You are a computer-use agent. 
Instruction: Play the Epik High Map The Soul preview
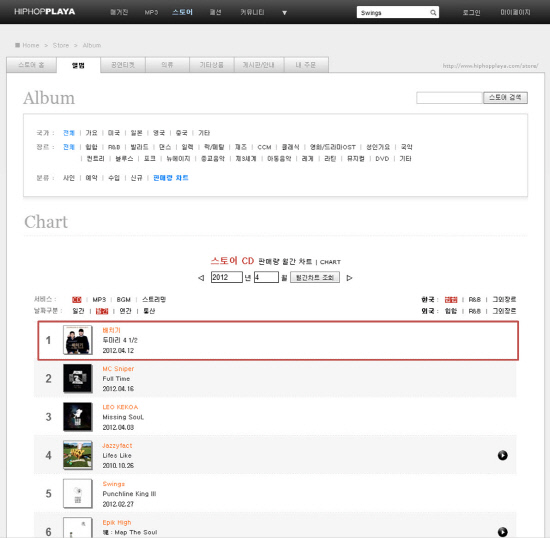pos(502,532)
